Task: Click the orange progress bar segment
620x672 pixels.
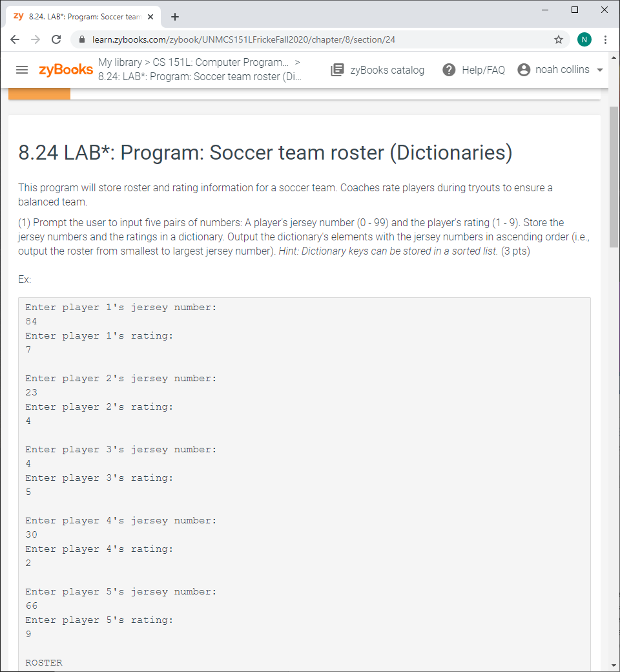Action: (x=39, y=94)
